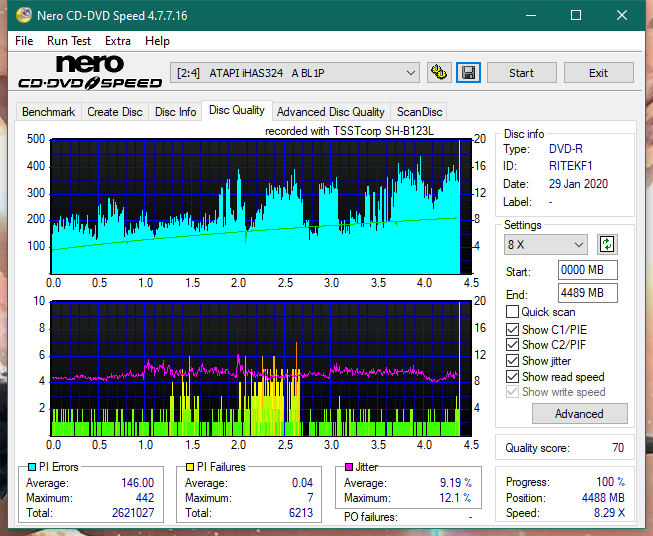Maximize the Nero CD-DVD Speed window
The height and width of the screenshot is (536, 653).
coord(576,15)
